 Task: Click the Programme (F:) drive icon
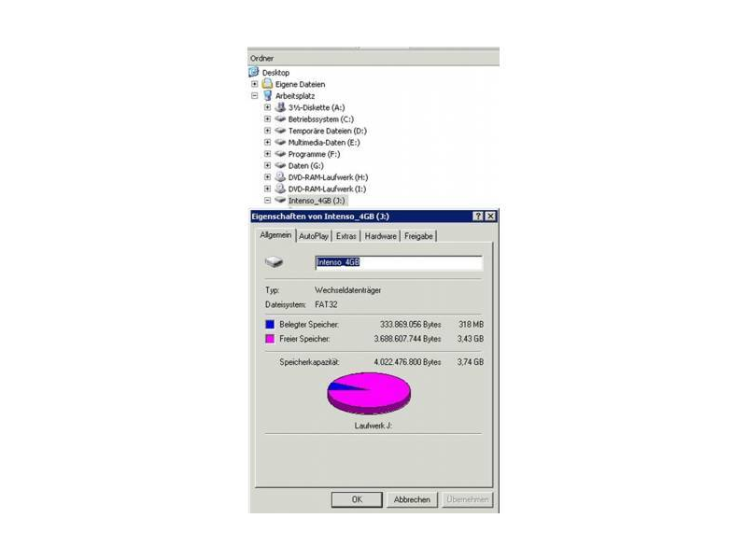(x=281, y=154)
